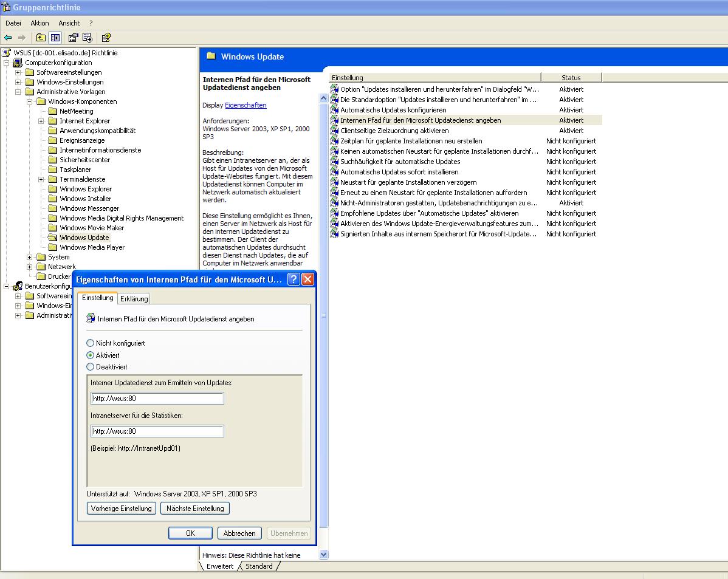Open the toolbar help icon
728x579 pixels.
tap(106, 38)
